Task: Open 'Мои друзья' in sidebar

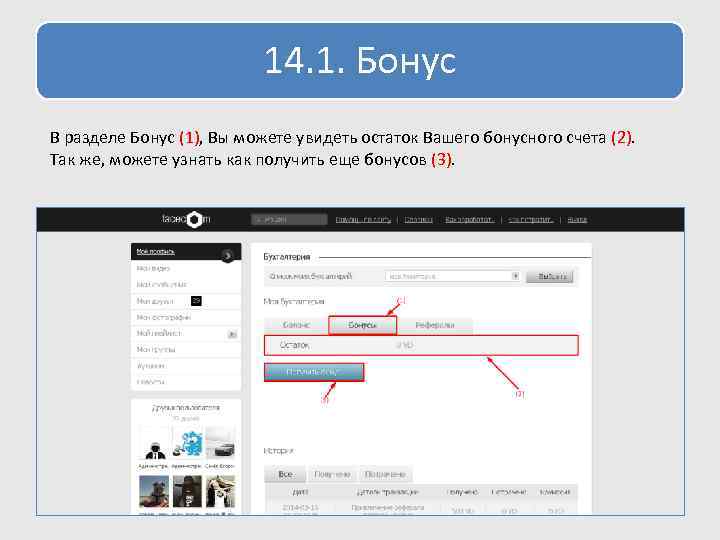Action: coord(155,301)
